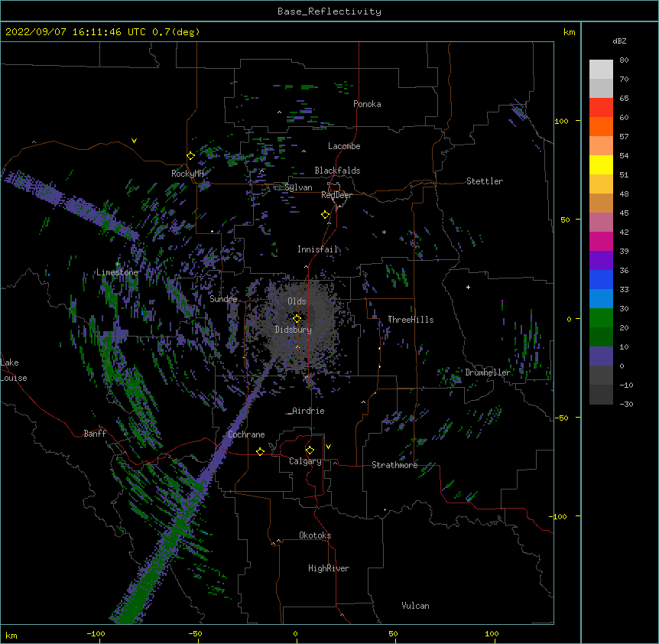Click the yellow diamond marker above Calgary label
The image size is (659, 644).
[x=310, y=450]
